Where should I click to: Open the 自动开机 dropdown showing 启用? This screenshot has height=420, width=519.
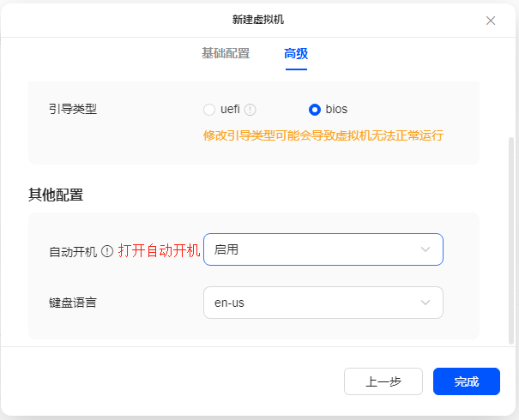(323, 249)
